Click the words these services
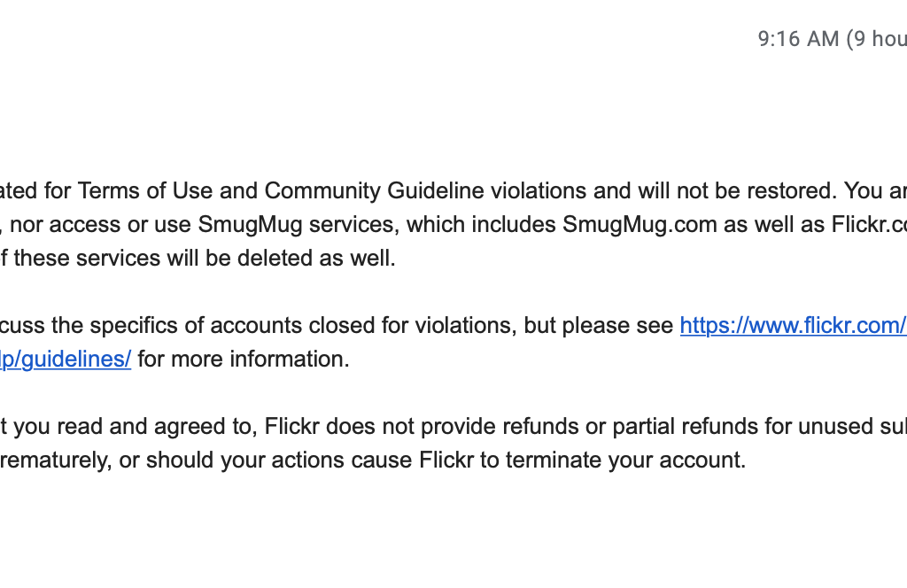The image size is (907, 588). [87, 258]
